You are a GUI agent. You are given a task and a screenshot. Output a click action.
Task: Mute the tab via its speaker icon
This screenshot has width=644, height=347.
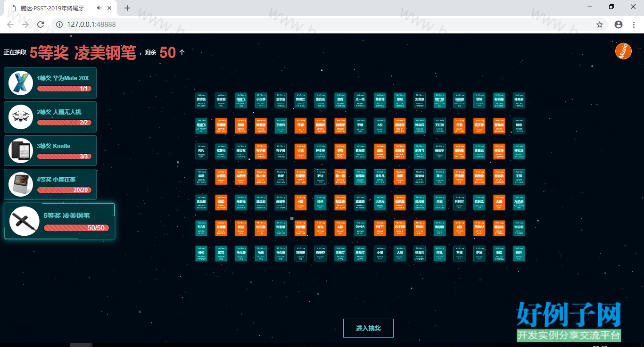[x=99, y=8]
